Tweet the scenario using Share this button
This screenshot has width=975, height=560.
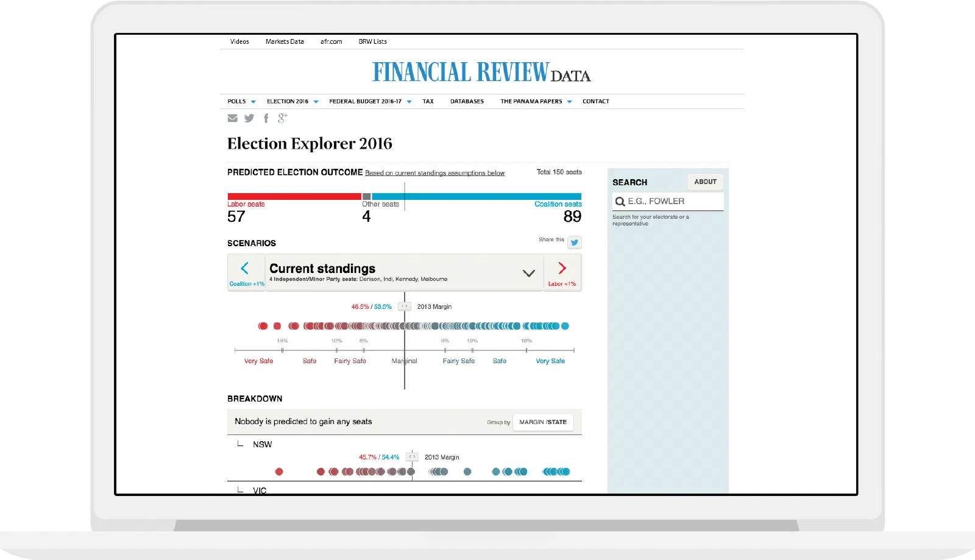tap(574, 242)
